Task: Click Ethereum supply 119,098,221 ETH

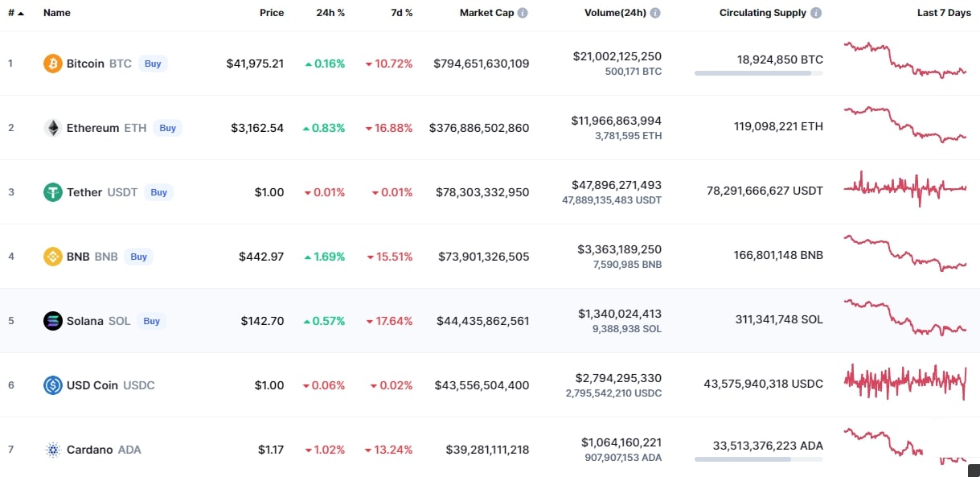Action: point(778,126)
